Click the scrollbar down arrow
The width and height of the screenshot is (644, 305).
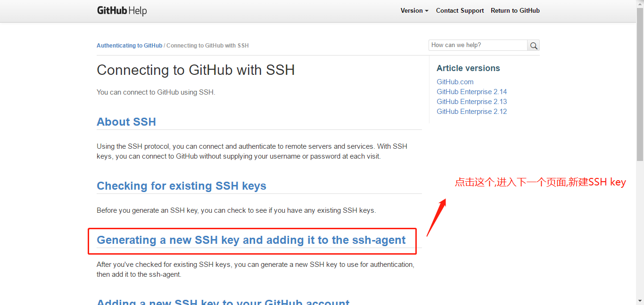pyautogui.click(x=640, y=301)
